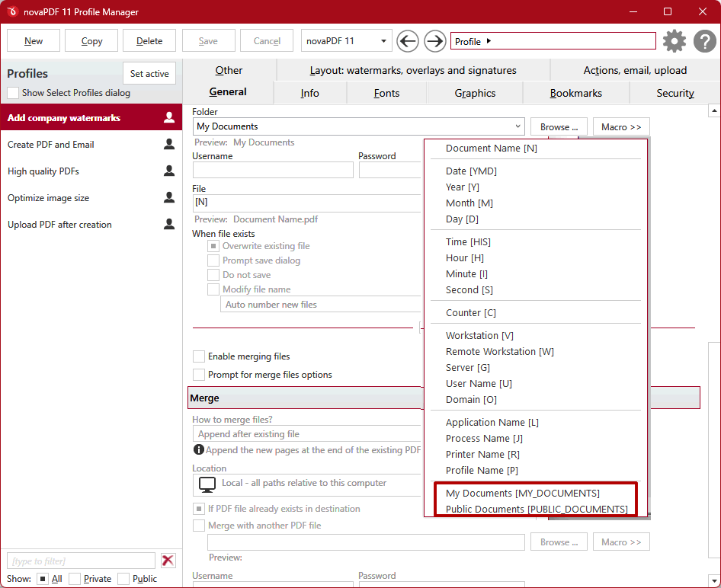The image size is (721, 588).
Task: Toggle Prompt for merge files options
Action: click(x=199, y=375)
